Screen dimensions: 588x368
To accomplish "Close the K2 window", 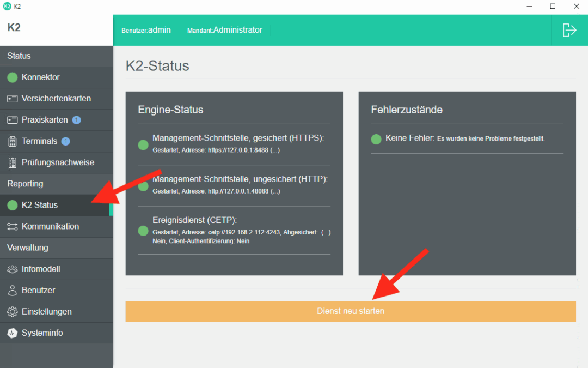I will 577,7.
